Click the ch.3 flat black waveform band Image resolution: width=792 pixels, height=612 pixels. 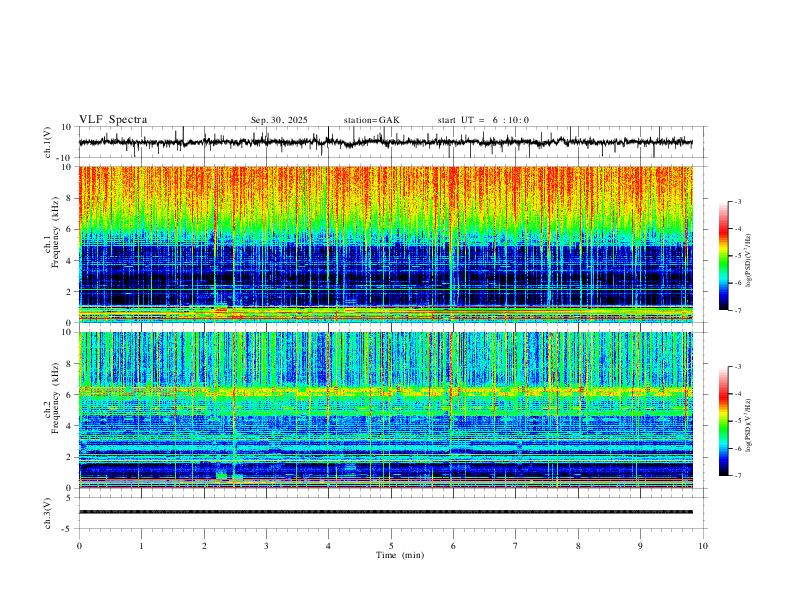click(x=385, y=512)
